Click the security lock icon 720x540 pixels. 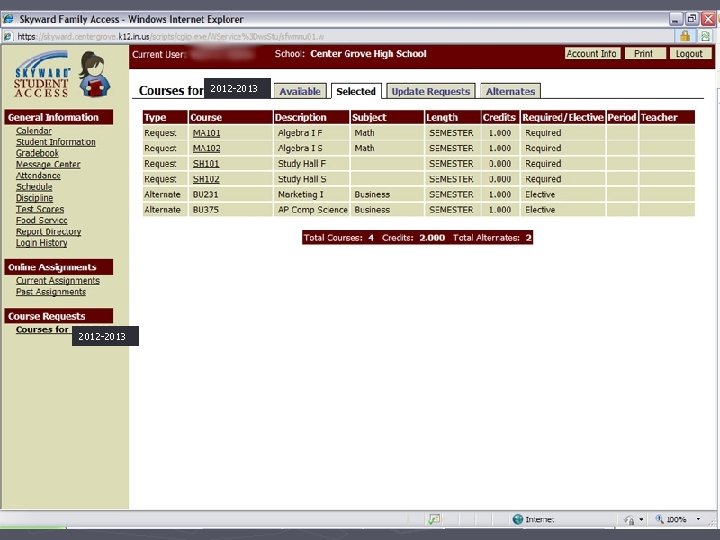[685, 36]
